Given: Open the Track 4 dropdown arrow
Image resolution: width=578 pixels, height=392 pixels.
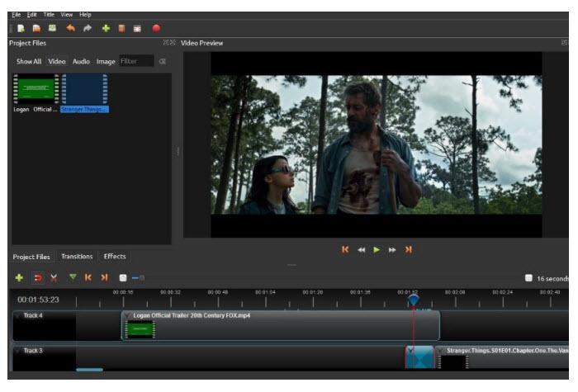Looking at the screenshot, I should coord(17,316).
